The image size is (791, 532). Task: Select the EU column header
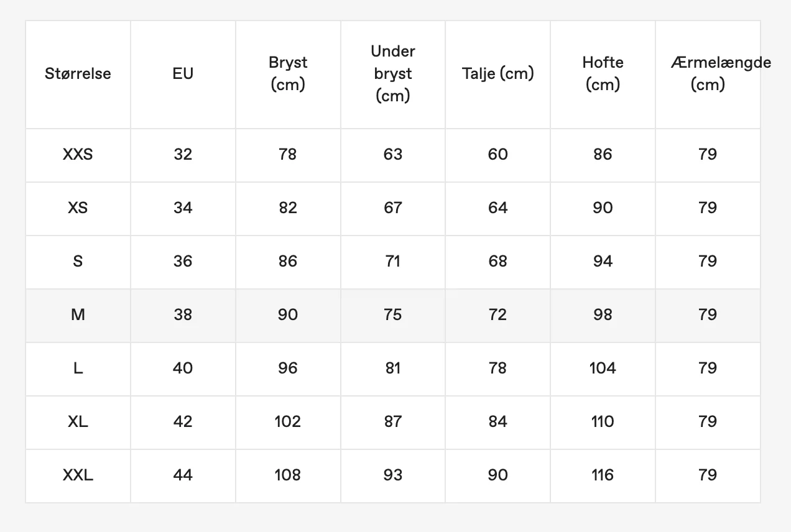point(183,74)
